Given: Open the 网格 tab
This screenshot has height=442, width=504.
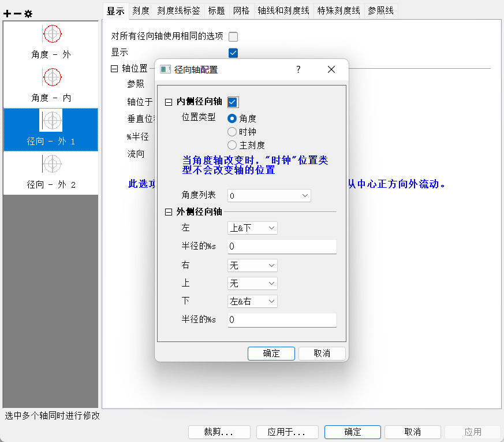Looking at the screenshot, I should tap(241, 10).
